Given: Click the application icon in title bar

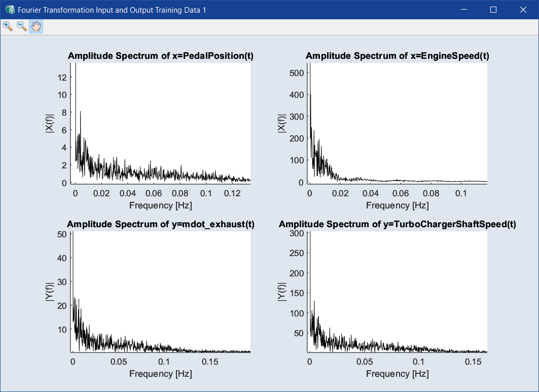Looking at the screenshot, I should pos(10,10).
